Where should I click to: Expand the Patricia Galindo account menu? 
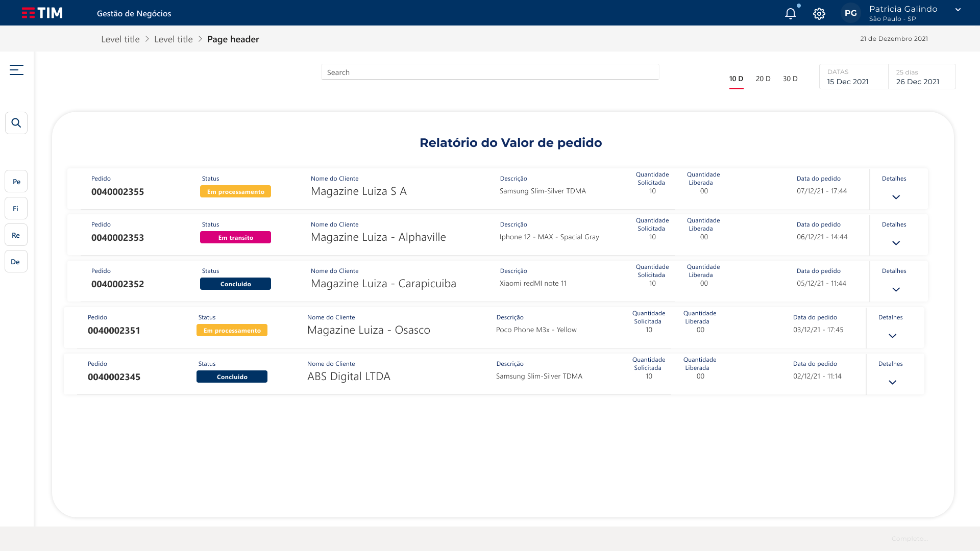[958, 10]
